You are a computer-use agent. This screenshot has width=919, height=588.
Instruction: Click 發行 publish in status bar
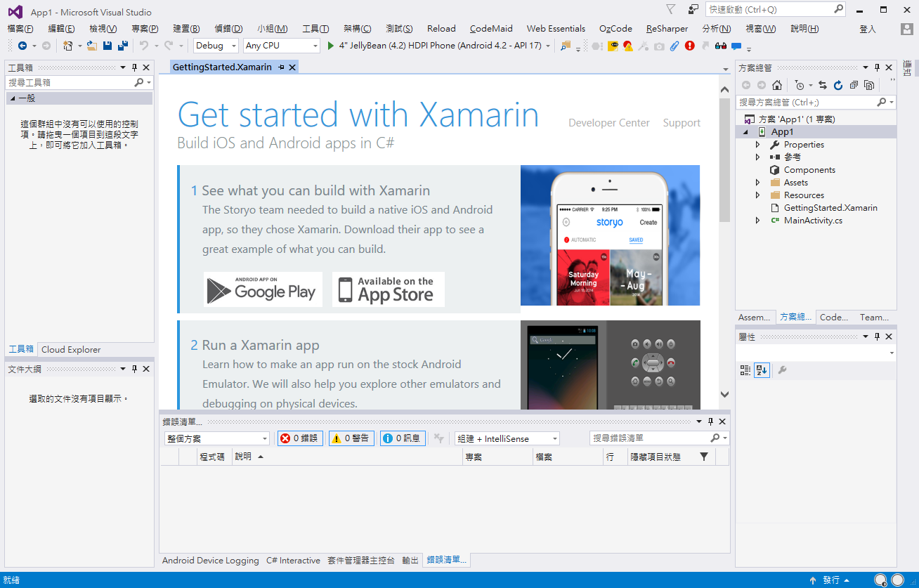click(831, 580)
